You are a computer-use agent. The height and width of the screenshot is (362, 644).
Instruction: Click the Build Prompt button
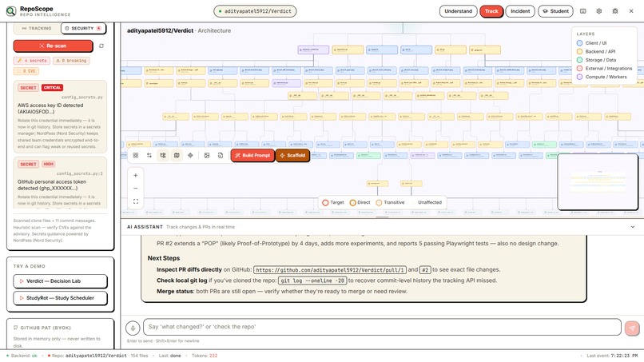coord(252,155)
